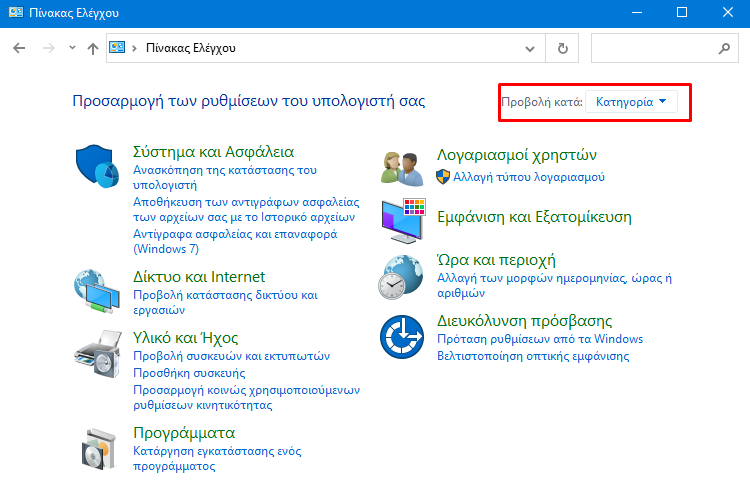Click Βελτιστοποίηση οπτικής εμφάνισης link
Viewport: 750px width, 500px height.
coord(533,356)
